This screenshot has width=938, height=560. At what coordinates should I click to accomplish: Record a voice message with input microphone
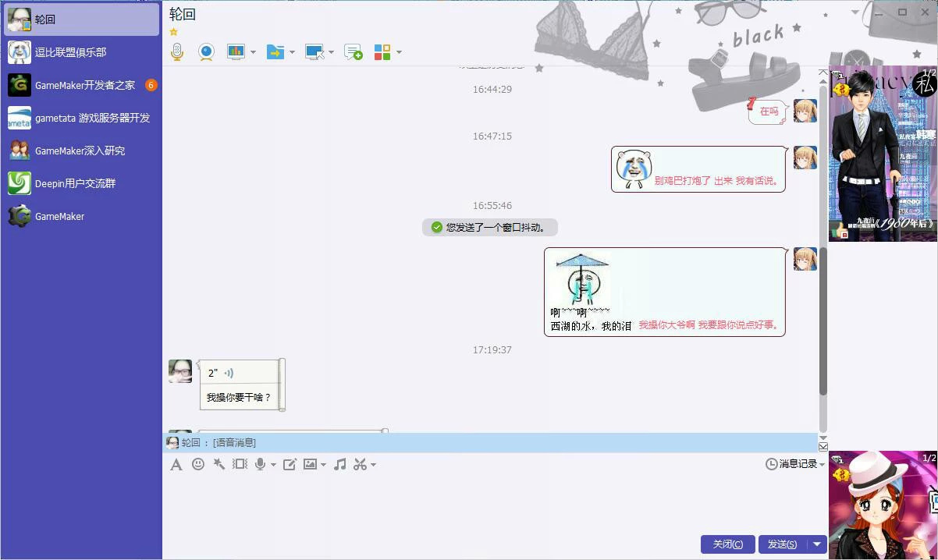[261, 464]
